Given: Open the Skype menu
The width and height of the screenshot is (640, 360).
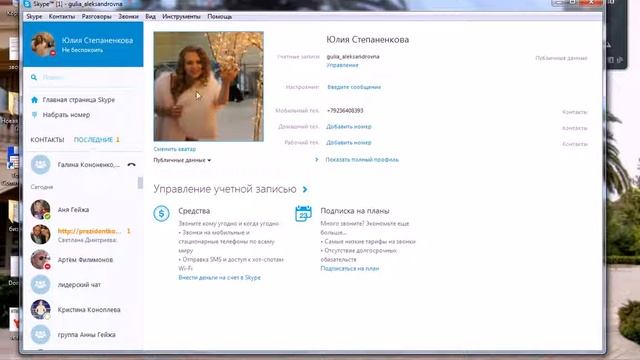Looking at the screenshot, I should tap(34, 17).
